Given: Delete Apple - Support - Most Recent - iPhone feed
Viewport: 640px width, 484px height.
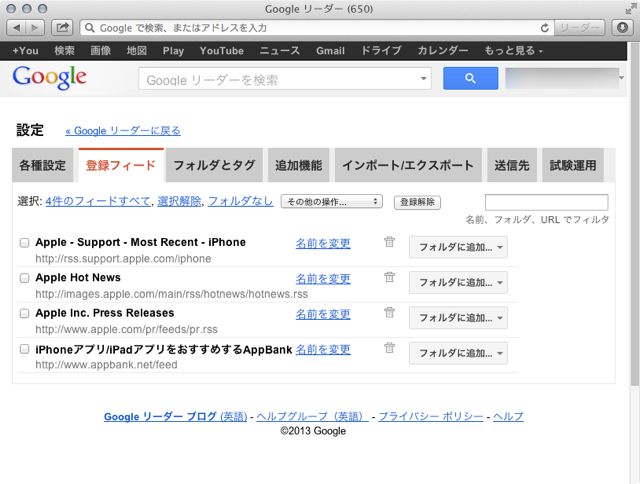Looking at the screenshot, I should point(389,242).
